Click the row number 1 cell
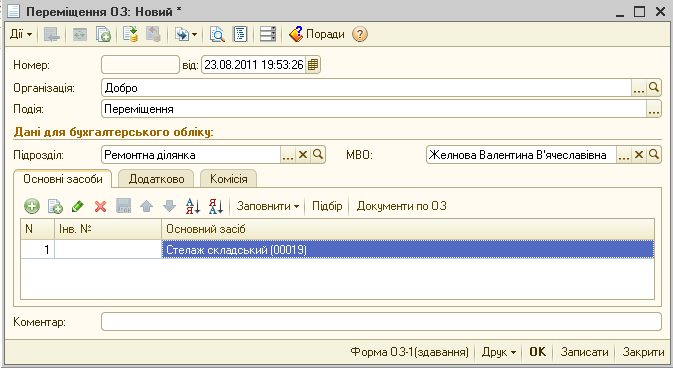The image size is (673, 368). click(37, 249)
